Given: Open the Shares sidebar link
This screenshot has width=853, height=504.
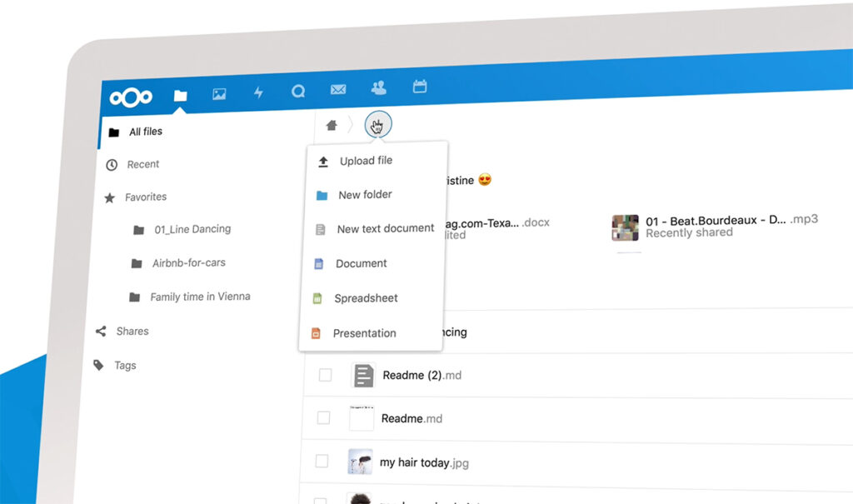Looking at the screenshot, I should click(x=132, y=332).
